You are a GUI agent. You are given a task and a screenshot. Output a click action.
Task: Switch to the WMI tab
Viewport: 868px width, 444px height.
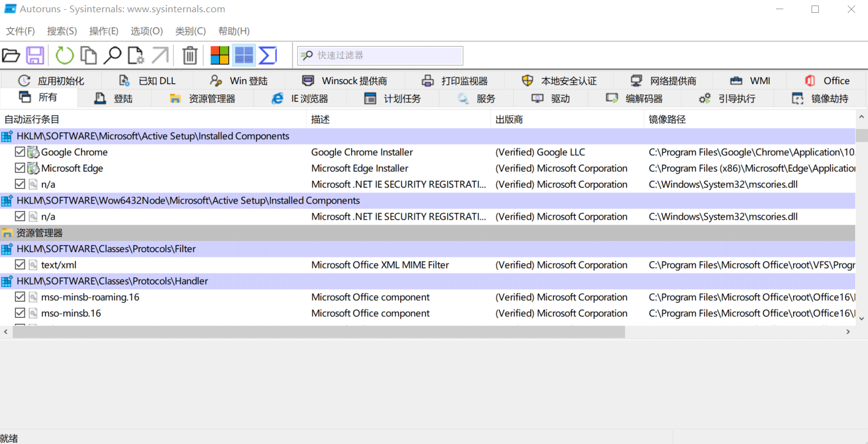tap(750, 81)
